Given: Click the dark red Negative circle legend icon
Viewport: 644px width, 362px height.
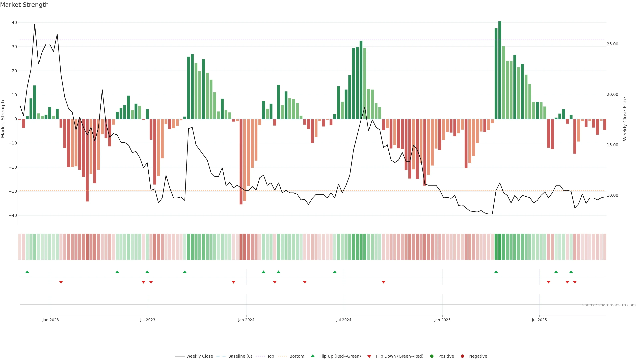Looking at the screenshot, I should (462, 356).
